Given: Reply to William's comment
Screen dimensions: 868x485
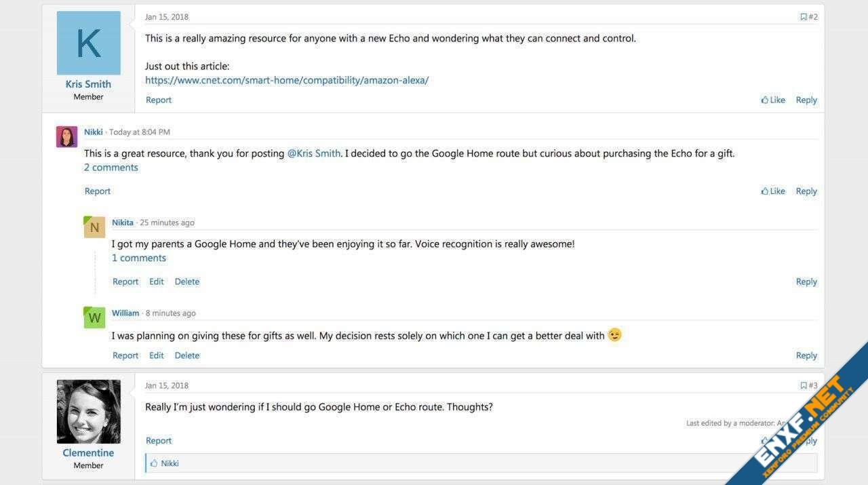Looking at the screenshot, I should pyautogui.click(x=806, y=355).
